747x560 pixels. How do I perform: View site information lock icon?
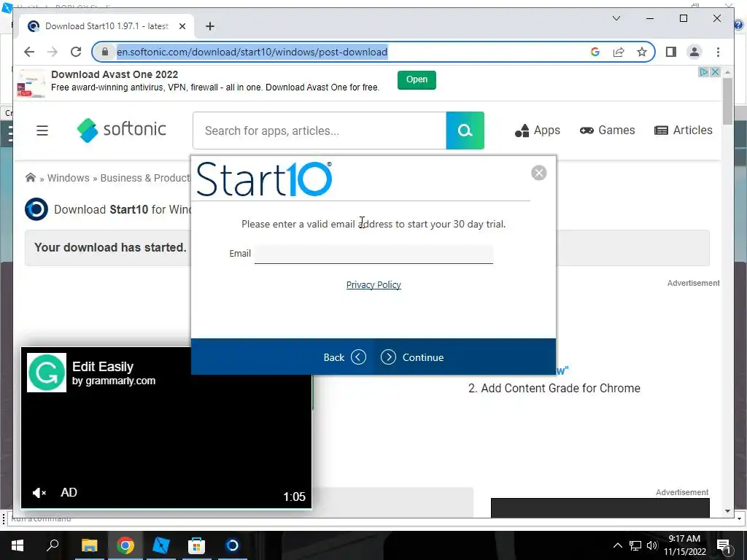coord(105,52)
